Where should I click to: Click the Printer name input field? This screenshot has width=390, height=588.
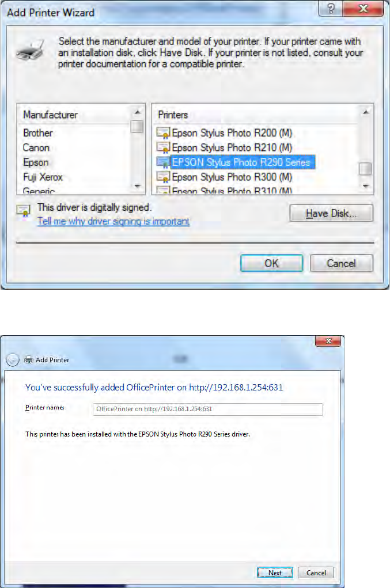[208, 409]
